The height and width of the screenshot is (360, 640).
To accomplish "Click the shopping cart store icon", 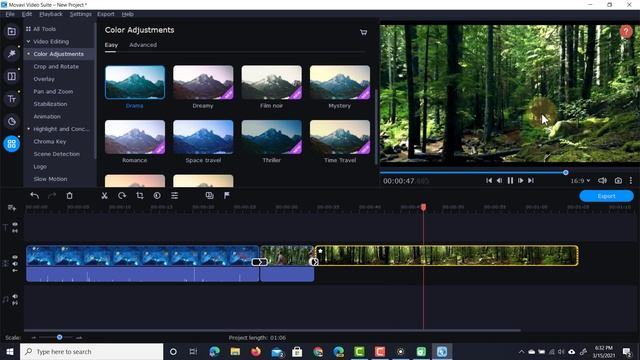I will pyautogui.click(x=363, y=32).
